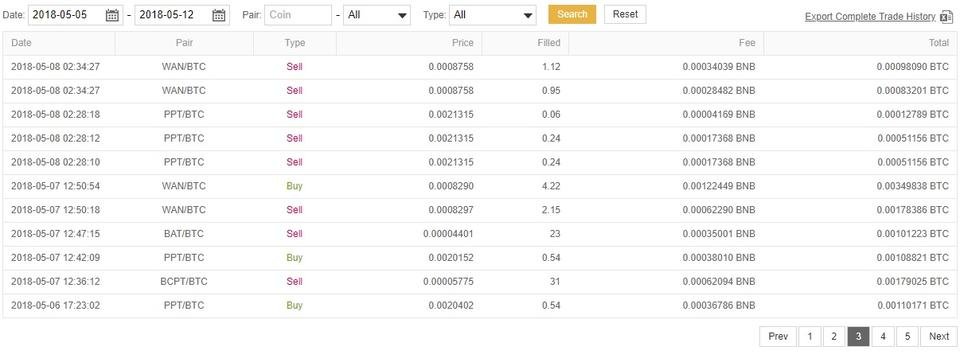Select date 2018-05-08 02:28:12

point(56,138)
